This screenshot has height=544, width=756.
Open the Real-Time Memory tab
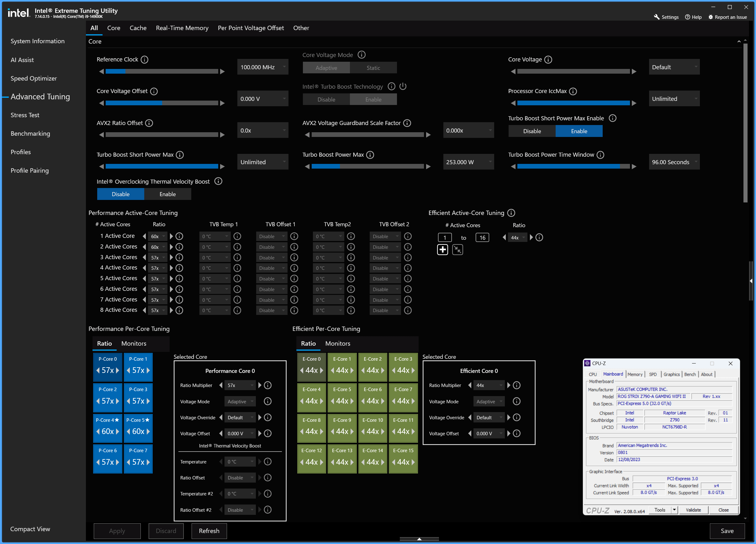[x=182, y=28]
